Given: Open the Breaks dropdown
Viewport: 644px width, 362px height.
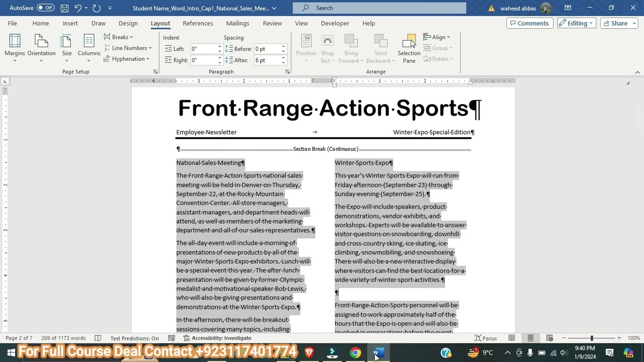Looking at the screenshot, I should pyautogui.click(x=118, y=37).
